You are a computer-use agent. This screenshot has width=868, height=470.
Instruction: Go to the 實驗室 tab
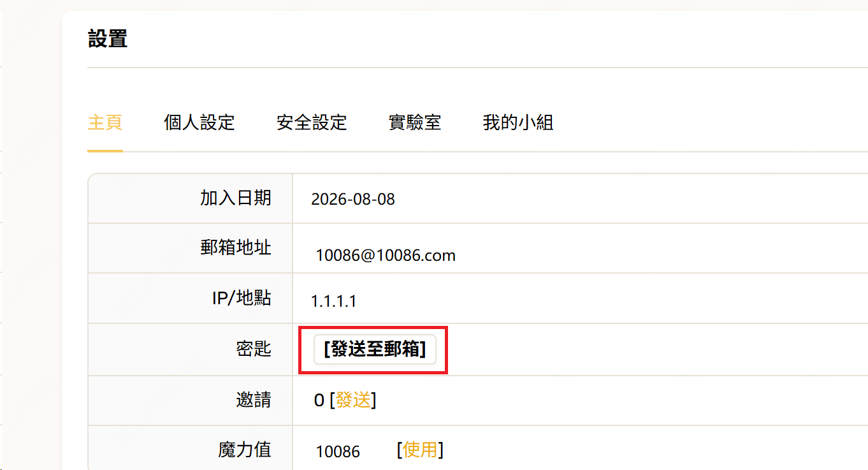tap(415, 122)
